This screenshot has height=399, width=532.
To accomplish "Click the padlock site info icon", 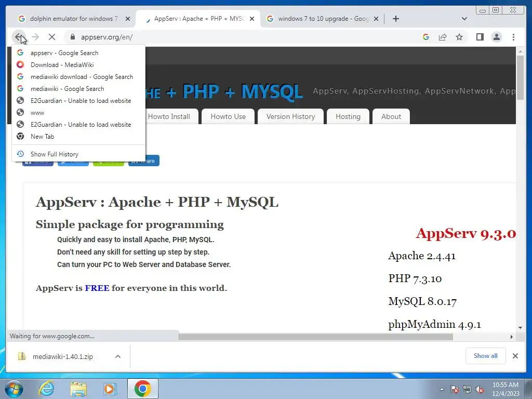I will [x=72, y=37].
